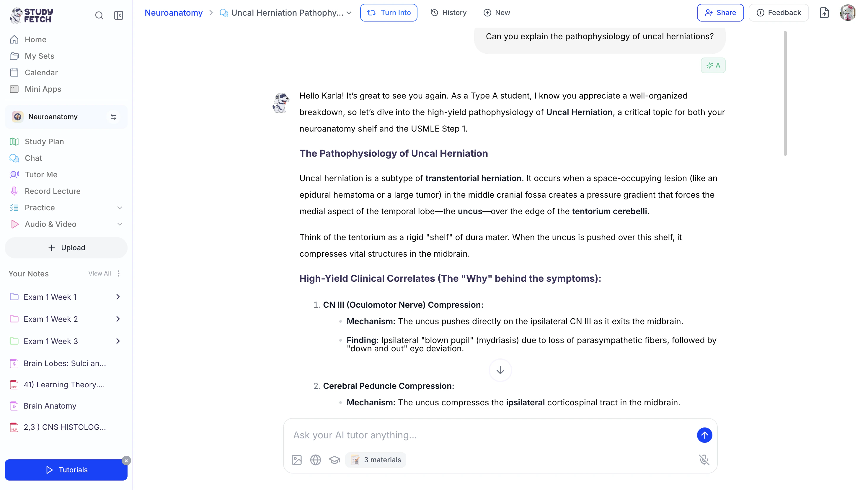Screen dimensions: 868x490
Task: Collapse the sidebar with the panel icon
Action: 119,15
